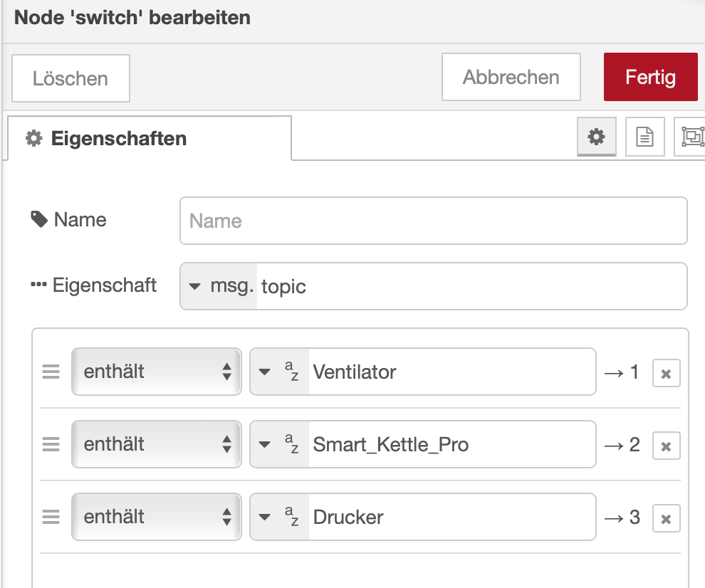Click the Fertig button

(x=650, y=77)
